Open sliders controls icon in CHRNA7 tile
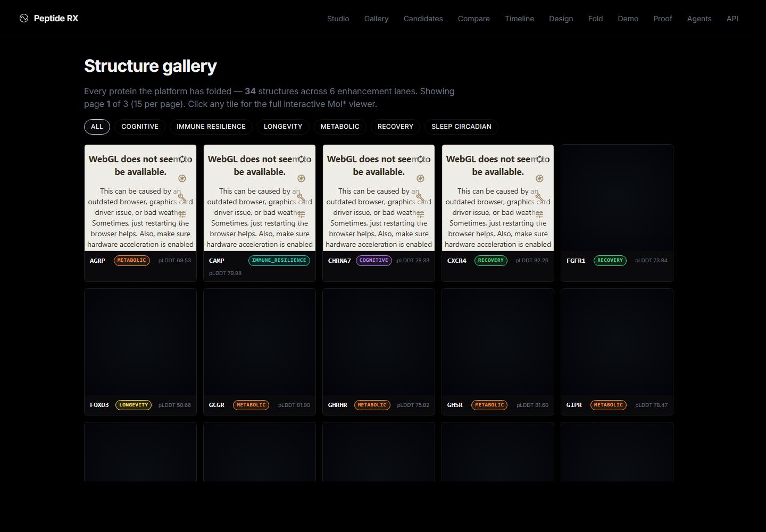The width and height of the screenshot is (766, 532). coord(420,214)
